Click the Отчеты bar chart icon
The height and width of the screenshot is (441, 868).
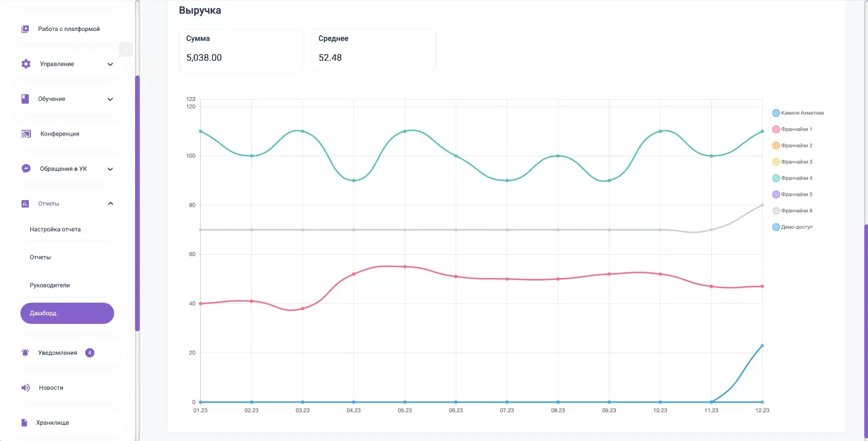point(25,204)
